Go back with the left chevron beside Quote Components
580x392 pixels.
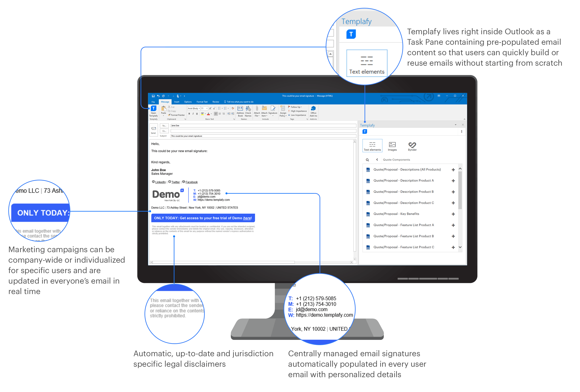(377, 160)
